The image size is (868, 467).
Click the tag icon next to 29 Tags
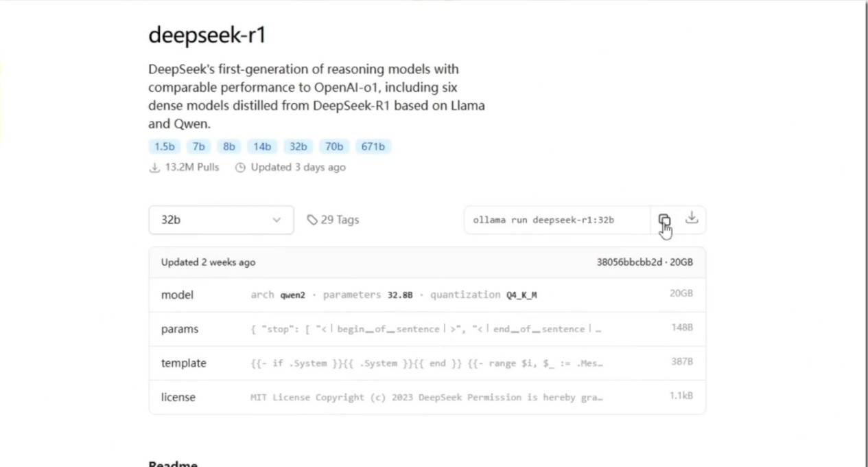pos(312,220)
